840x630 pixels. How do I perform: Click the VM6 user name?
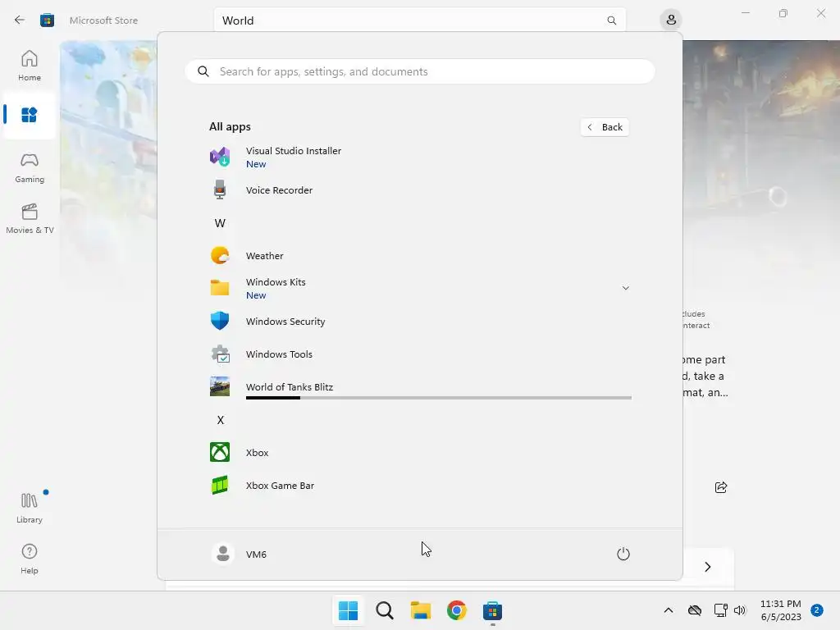point(256,555)
